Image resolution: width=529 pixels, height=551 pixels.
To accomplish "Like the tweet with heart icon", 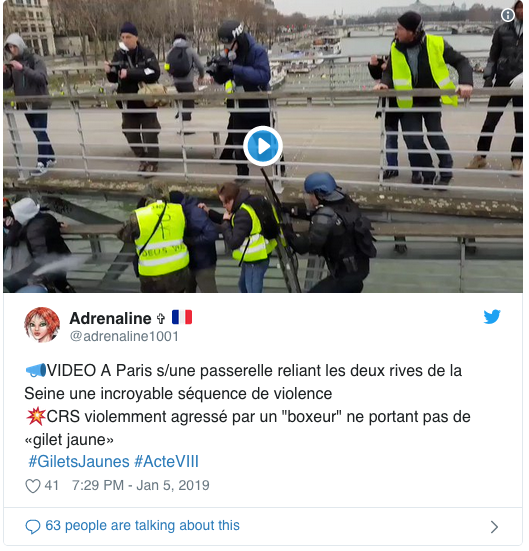I will coord(33,486).
